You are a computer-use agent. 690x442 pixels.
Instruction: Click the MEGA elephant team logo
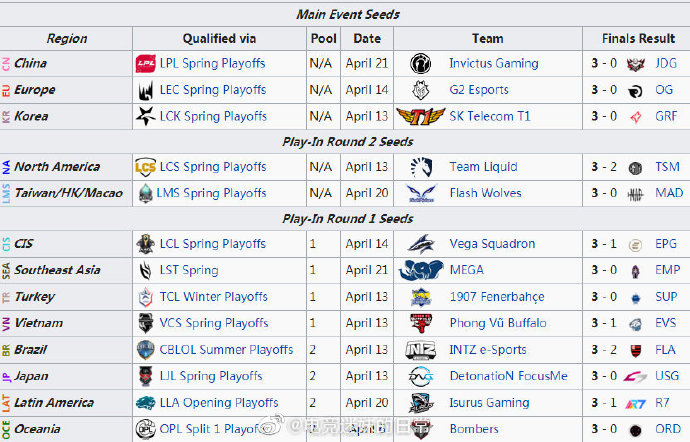pos(421,270)
